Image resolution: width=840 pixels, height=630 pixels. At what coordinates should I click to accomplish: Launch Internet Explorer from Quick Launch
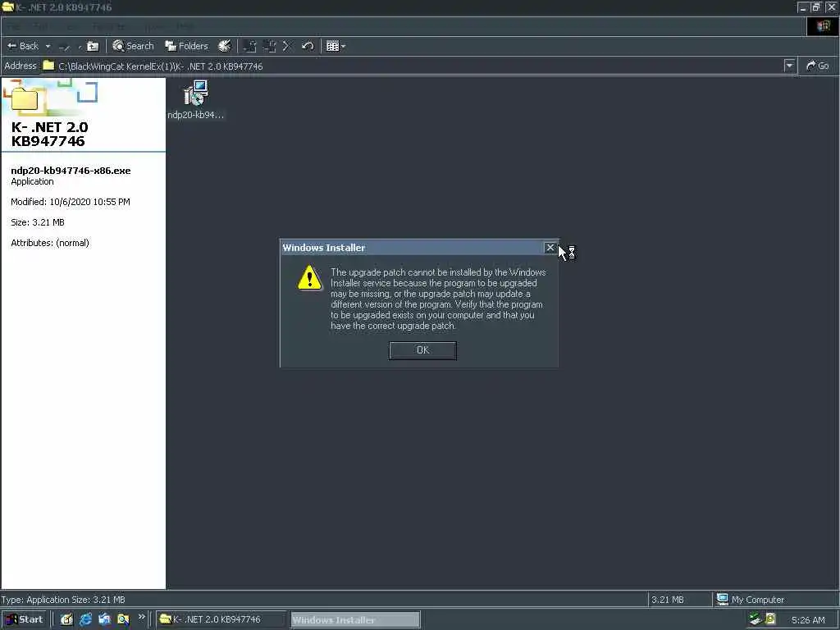coord(85,619)
